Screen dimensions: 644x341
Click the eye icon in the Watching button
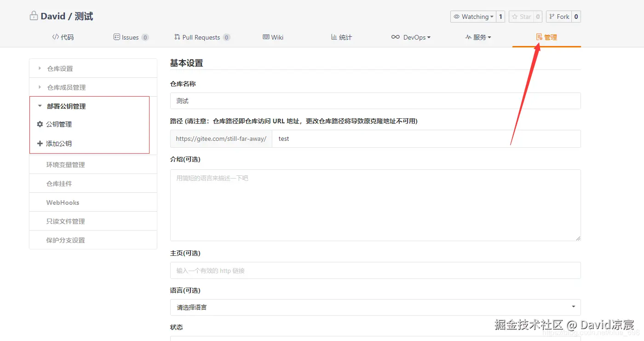(x=457, y=16)
